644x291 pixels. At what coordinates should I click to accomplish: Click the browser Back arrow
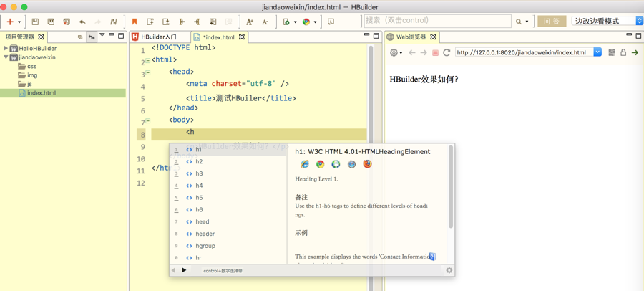pos(412,52)
